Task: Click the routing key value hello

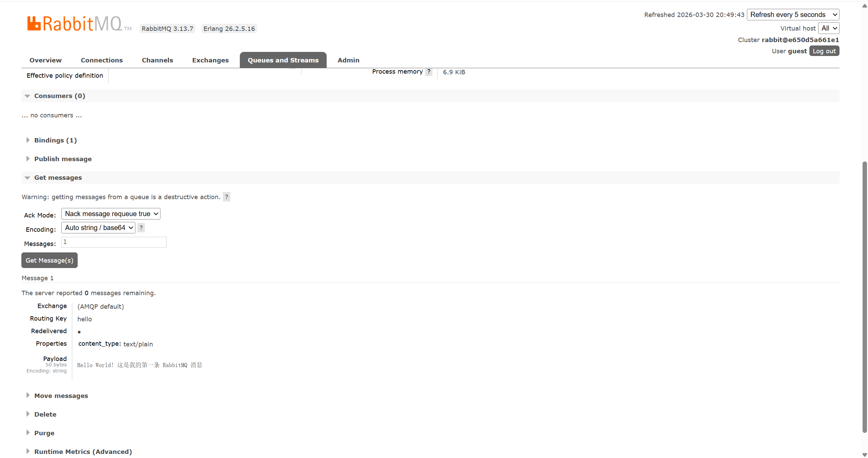Action: click(85, 319)
